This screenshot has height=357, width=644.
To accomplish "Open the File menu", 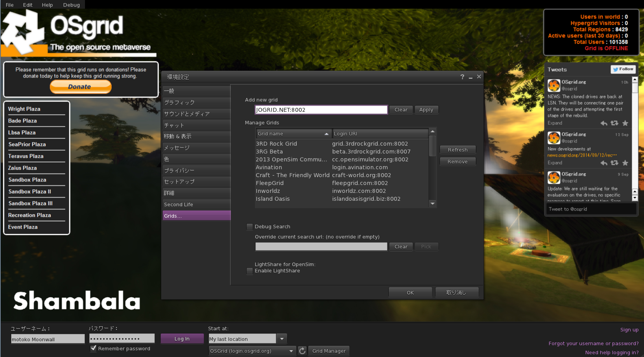I will click(10, 5).
